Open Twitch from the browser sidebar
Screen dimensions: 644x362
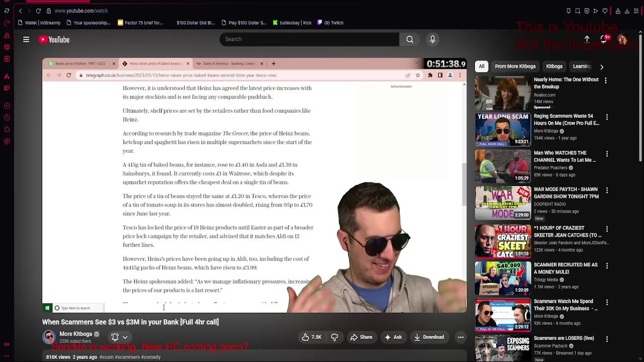pyautogui.click(x=7, y=88)
